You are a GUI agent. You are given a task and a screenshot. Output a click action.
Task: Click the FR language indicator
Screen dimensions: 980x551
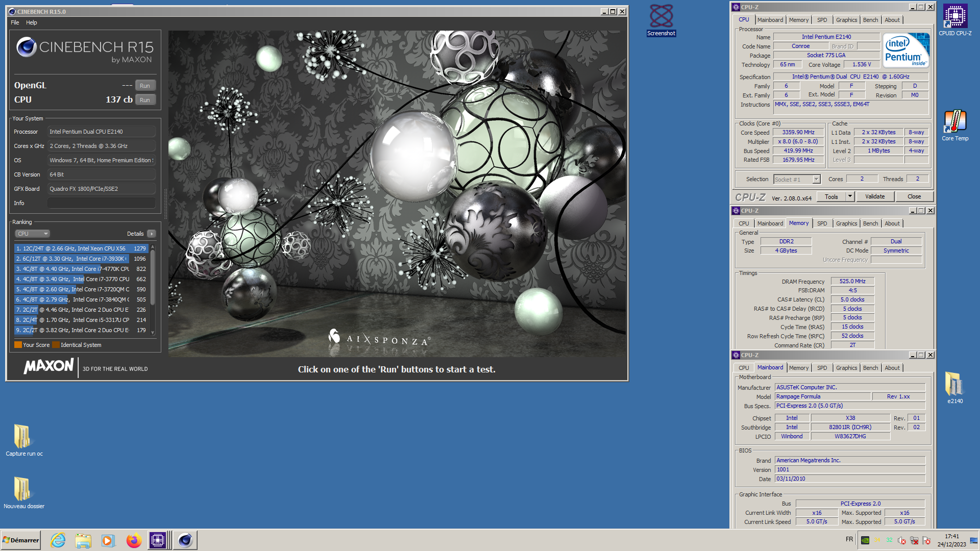tap(849, 539)
